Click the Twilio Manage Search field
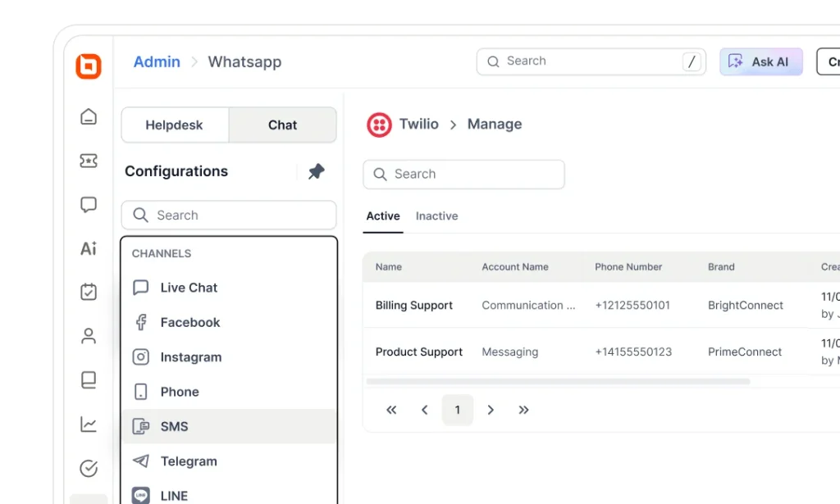The width and height of the screenshot is (840, 504). point(464,175)
